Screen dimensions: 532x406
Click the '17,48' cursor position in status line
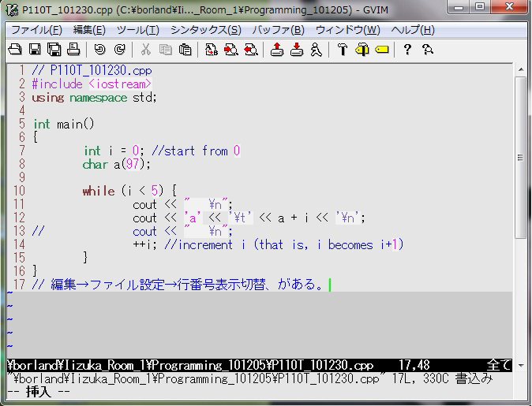(x=414, y=365)
